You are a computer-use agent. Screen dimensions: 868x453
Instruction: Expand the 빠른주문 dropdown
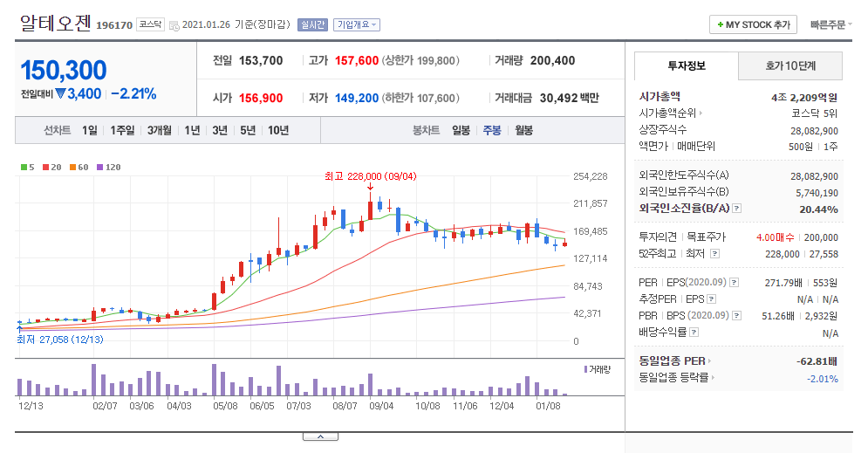tap(830, 25)
